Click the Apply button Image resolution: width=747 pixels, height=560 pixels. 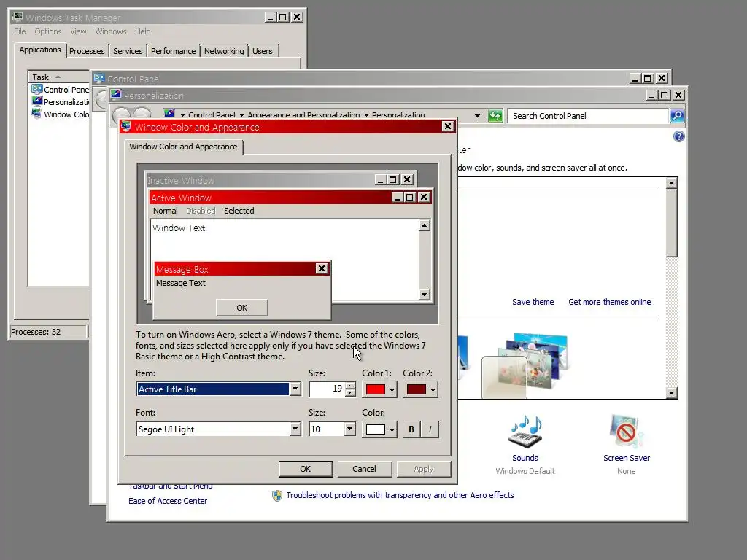pyautogui.click(x=424, y=469)
